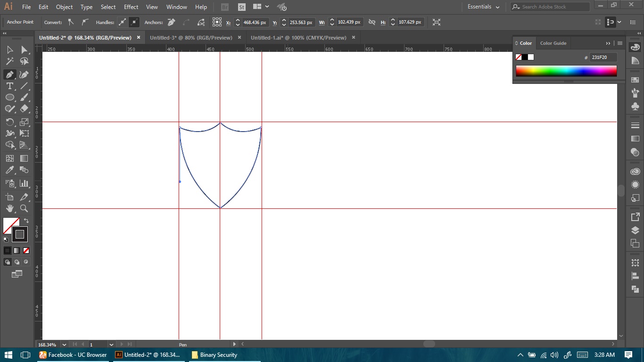
Task: Open the Essentials workspace dropdown
Action: point(484,7)
